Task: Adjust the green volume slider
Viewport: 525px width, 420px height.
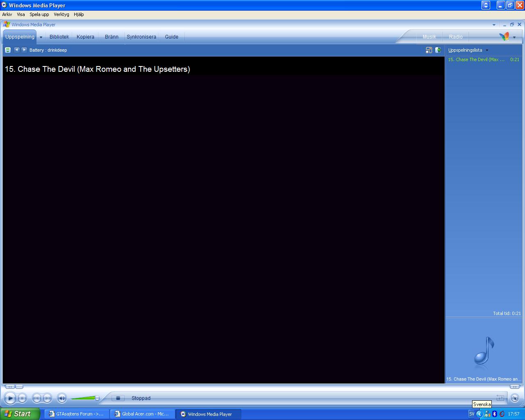Action: click(85, 398)
